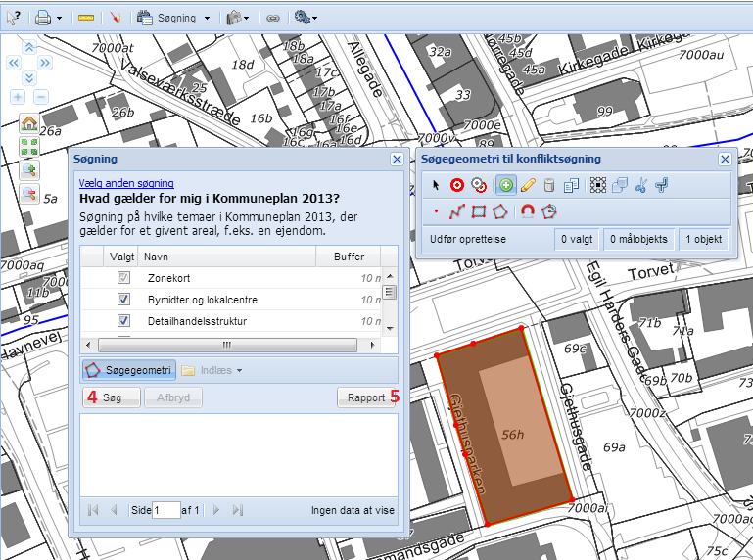Uncheck the Detailhandelsstruktur checkbox
Viewport: 753px width, 560px height.
(x=123, y=320)
